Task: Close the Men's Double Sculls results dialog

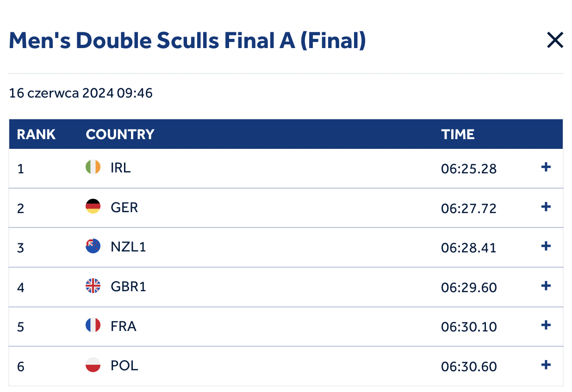Action: pos(555,41)
